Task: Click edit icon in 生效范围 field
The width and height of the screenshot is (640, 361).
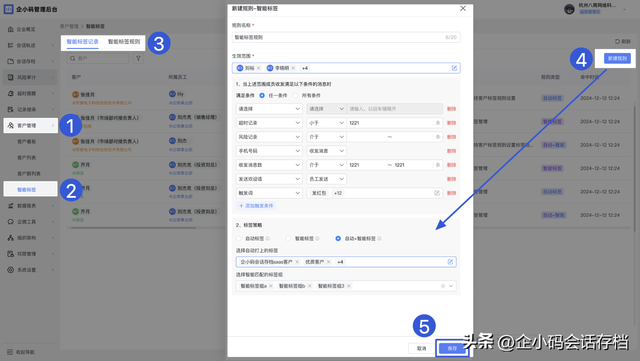Action: (454, 68)
